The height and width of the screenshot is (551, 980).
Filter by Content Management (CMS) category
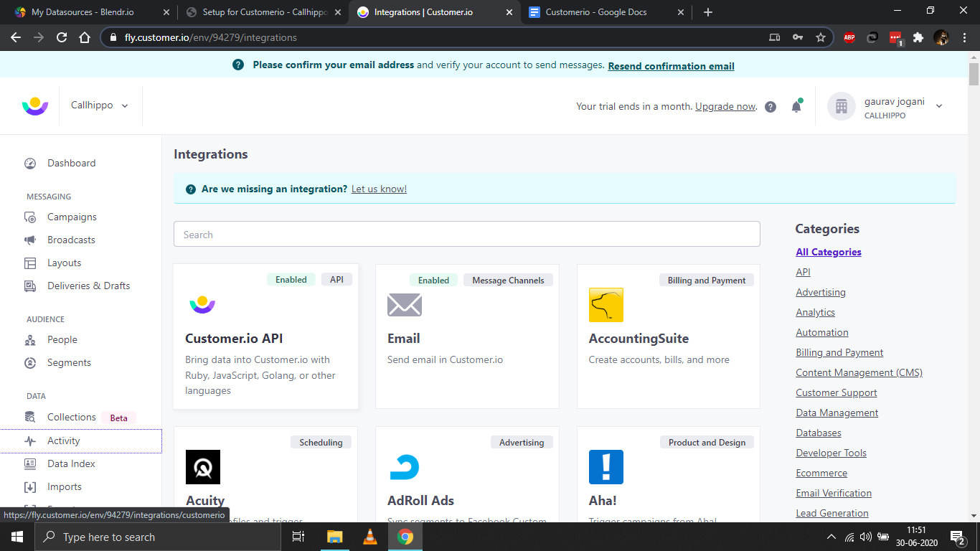click(x=859, y=372)
